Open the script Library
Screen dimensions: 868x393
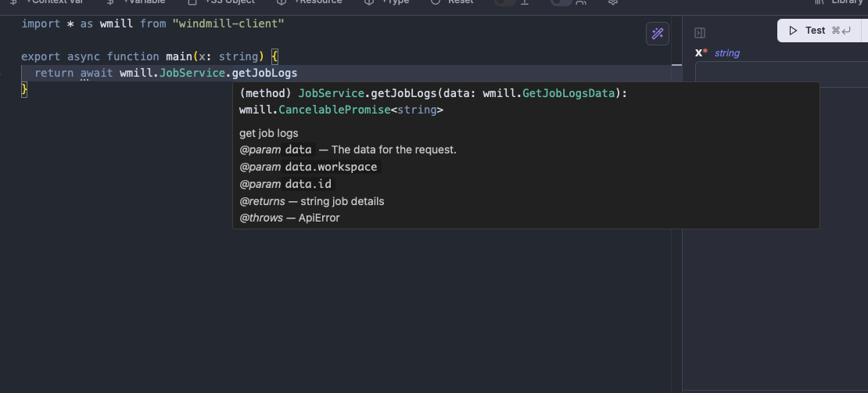tap(839, 2)
